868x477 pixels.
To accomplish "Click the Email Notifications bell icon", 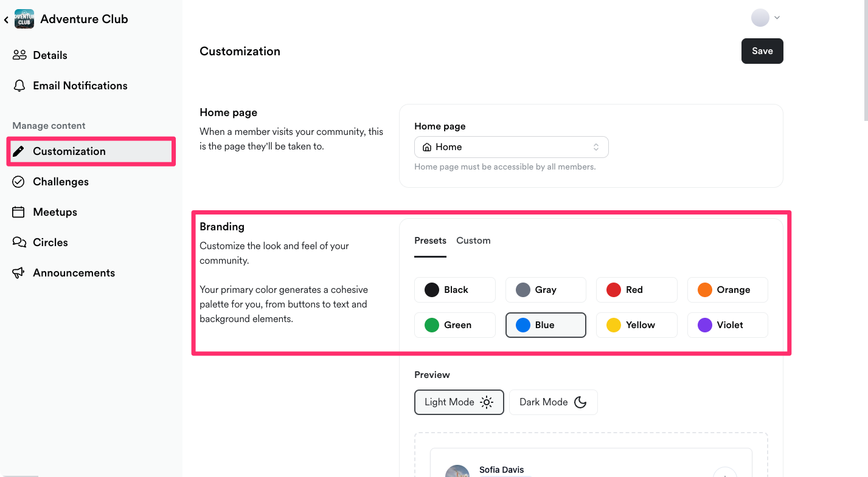I will 19,86.
